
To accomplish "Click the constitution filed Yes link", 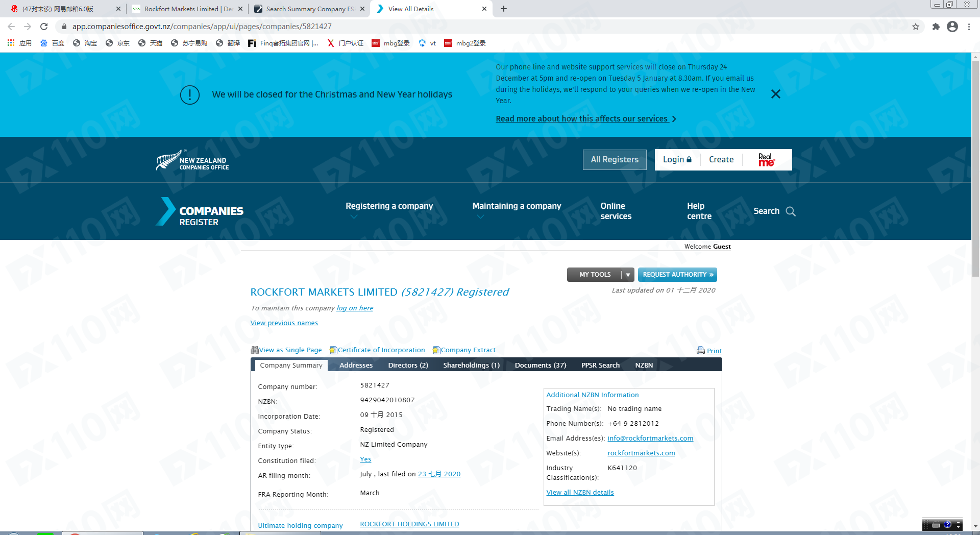I will coord(365,459).
